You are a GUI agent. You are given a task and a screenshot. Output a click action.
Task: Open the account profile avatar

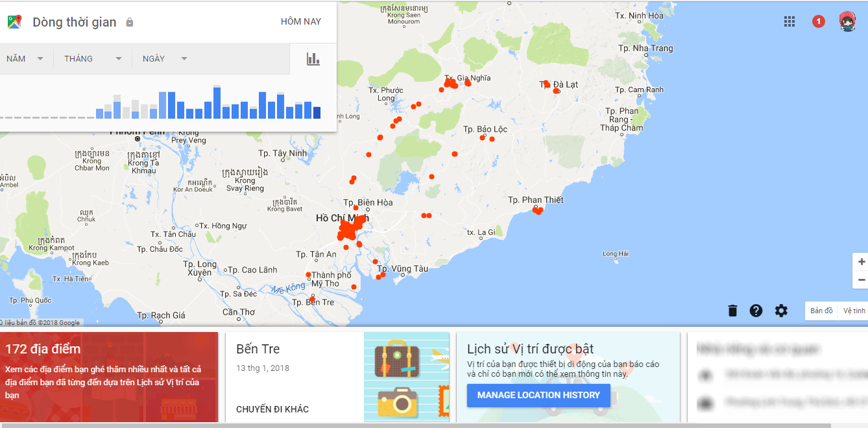pyautogui.click(x=847, y=21)
